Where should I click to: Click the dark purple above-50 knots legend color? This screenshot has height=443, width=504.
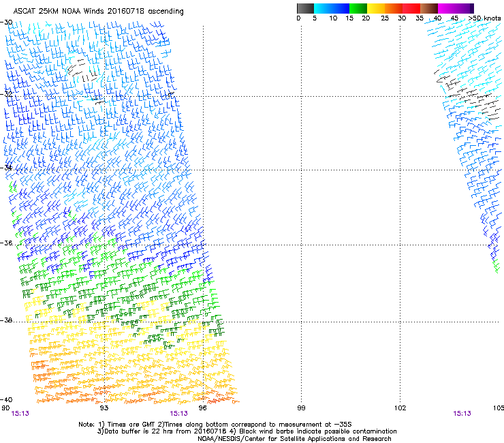point(471,8)
